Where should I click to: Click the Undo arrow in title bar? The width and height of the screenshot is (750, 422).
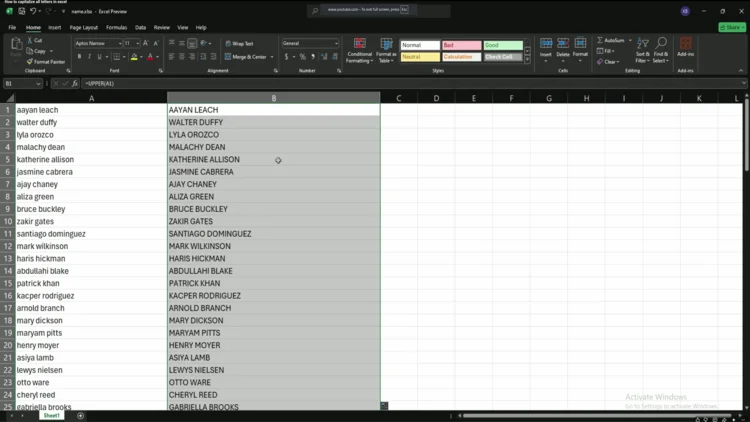point(33,11)
